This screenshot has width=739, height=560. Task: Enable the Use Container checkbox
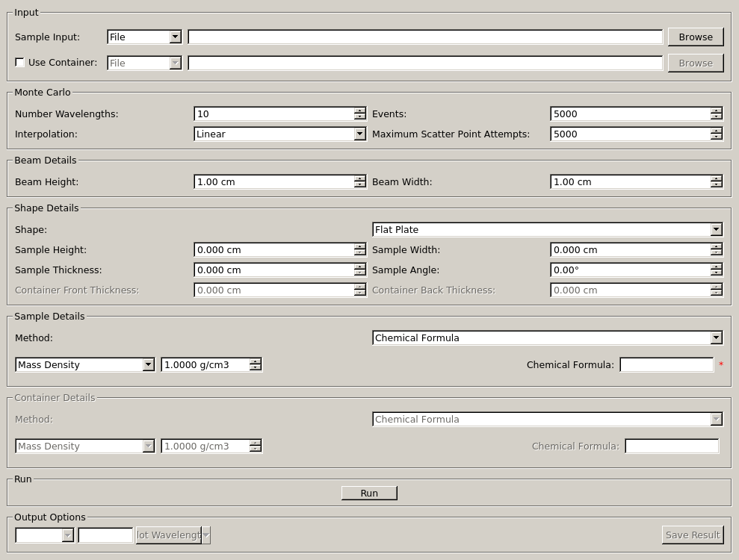coord(20,63)
